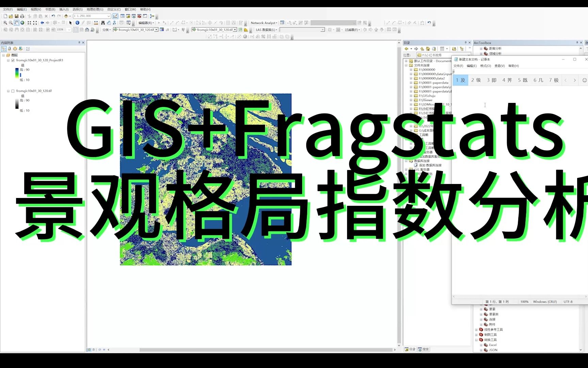Viewport: 588px width, 368px height.
Task: Click the ProjectR1 layer color ramp
Action: pos(17,73)
